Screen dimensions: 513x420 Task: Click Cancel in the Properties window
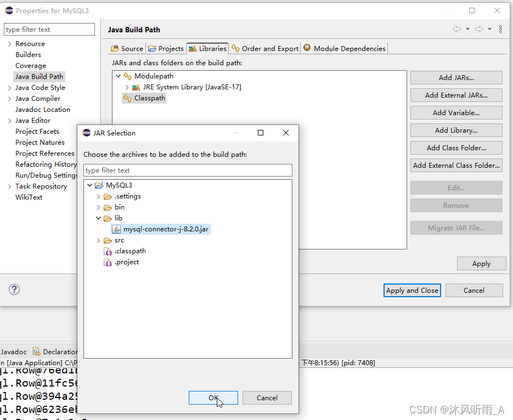(474, 290)
